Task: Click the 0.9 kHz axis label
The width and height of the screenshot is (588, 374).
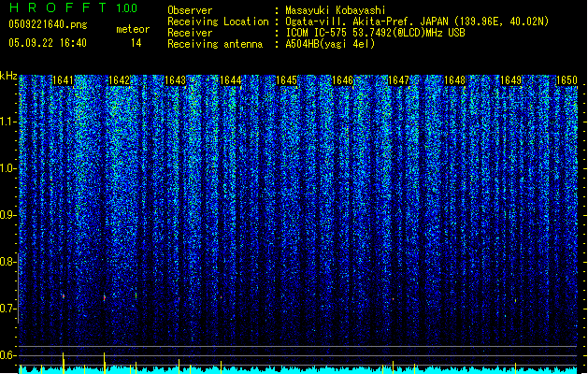Action: click(x=8, y=214)
